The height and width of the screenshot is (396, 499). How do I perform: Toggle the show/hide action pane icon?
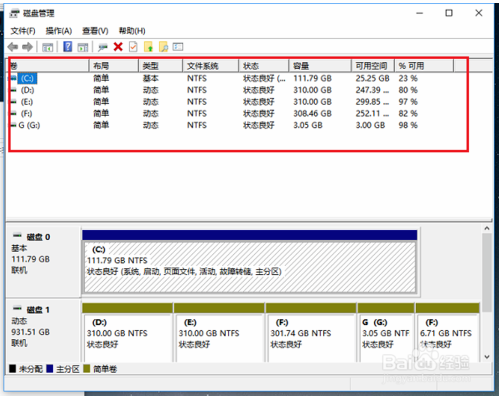pos(83,47)
